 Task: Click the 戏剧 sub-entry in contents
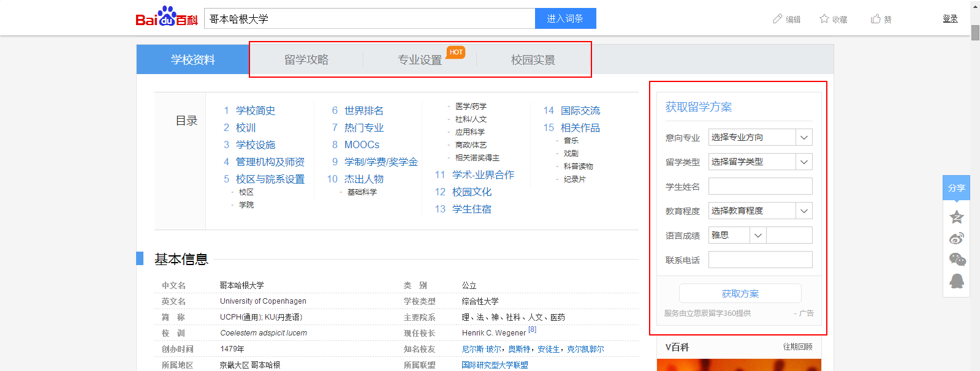pyautogui.click(x=571, y=154)
